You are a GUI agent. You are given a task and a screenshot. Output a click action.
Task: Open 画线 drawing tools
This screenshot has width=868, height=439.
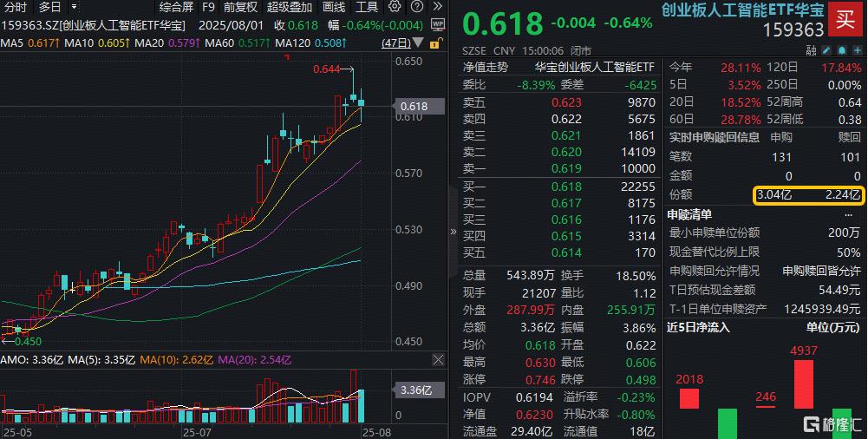334,7
